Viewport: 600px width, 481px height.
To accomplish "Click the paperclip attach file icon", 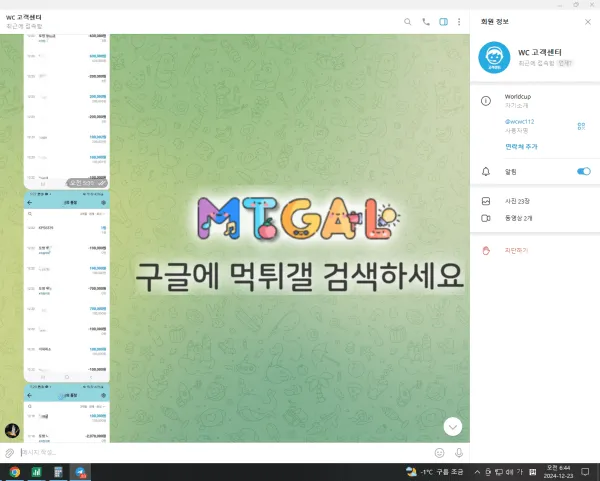I will tap(10, 453).
